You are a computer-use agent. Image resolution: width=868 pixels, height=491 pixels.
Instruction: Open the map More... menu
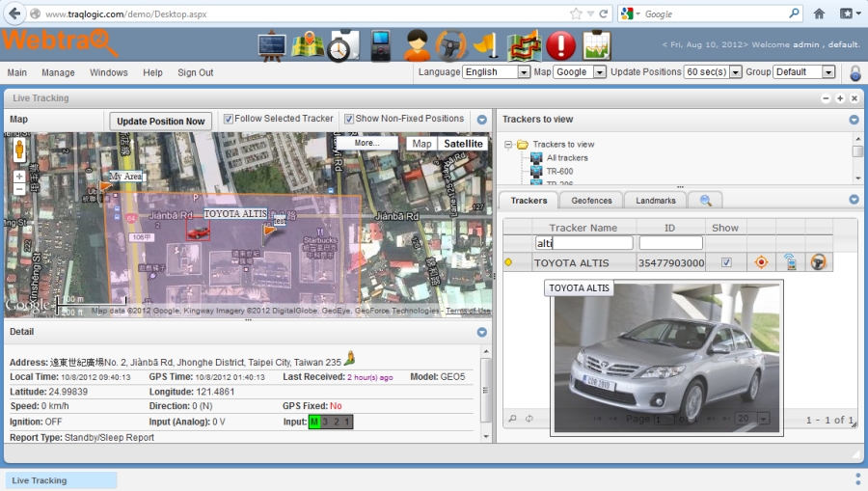click(x=366, y=143)
